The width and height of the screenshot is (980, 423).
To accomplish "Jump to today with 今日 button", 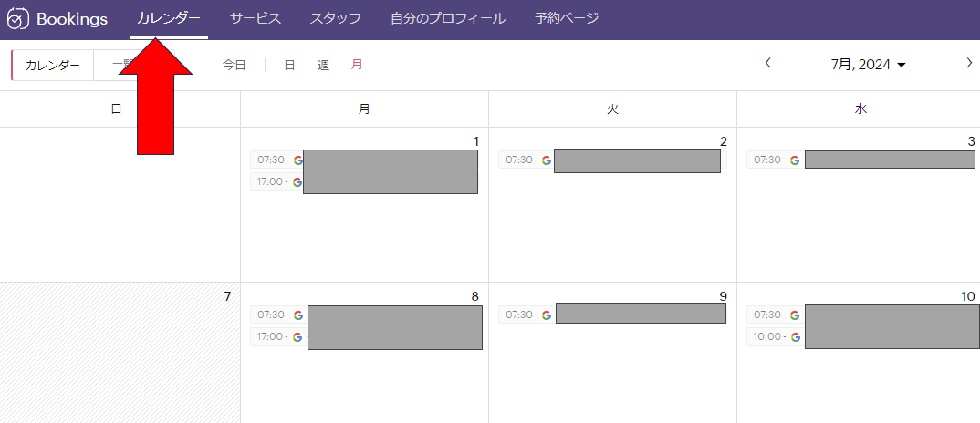I will click(x=235, y=65).
